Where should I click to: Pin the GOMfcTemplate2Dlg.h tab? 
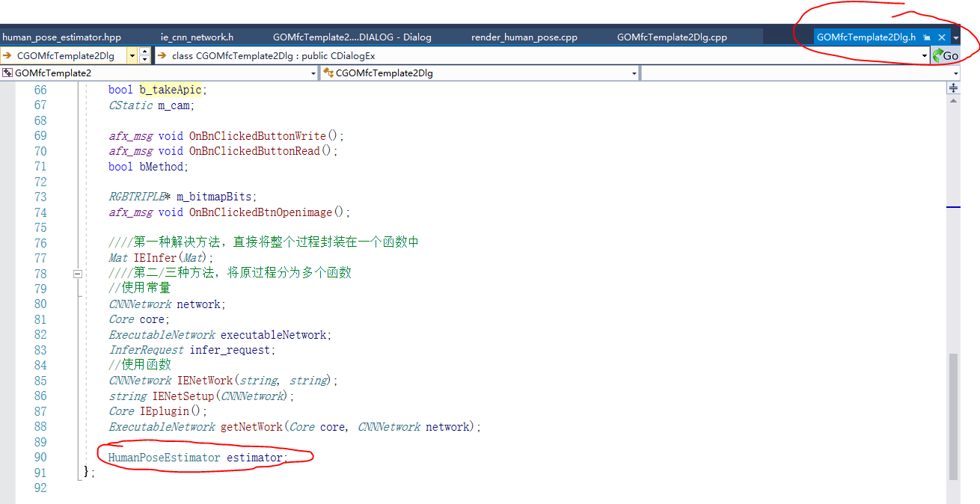coord(927,37)
